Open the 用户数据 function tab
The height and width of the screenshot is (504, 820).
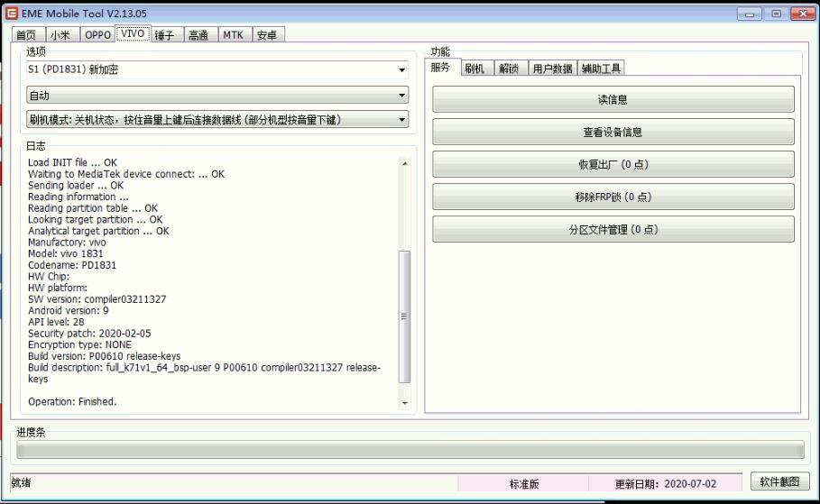pos(552,69)
